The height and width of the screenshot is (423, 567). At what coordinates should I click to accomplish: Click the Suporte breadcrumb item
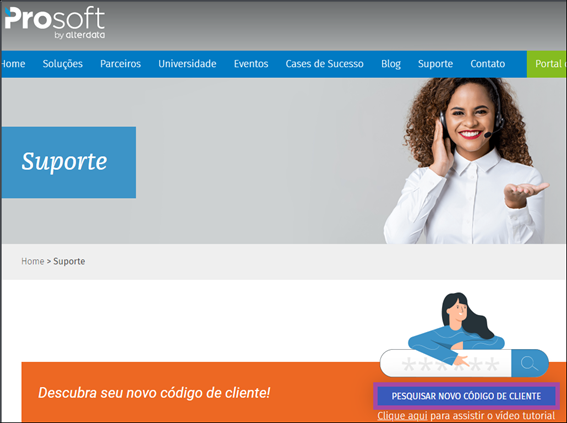[x=69, y=261]
